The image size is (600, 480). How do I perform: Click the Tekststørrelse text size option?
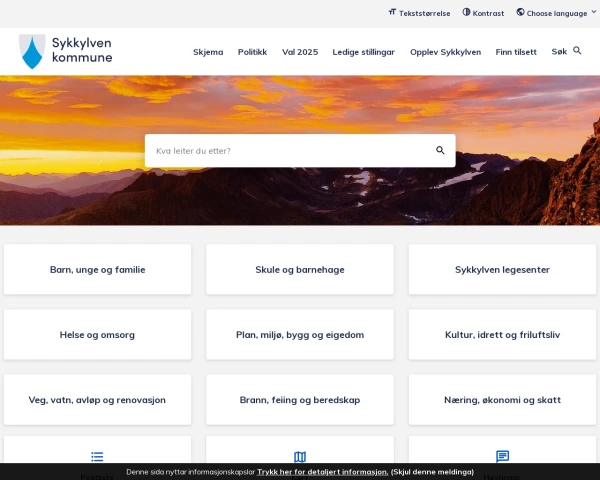point(419,13)
